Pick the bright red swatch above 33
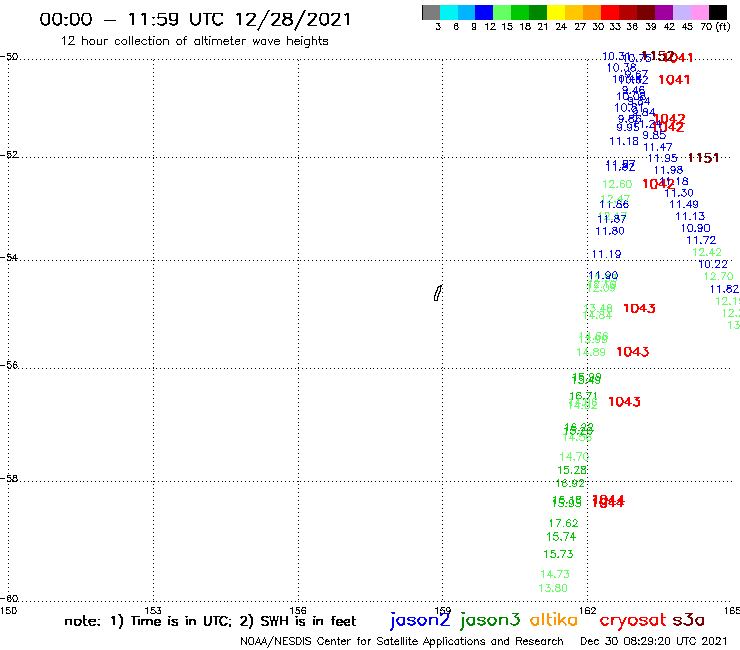Image resolution: width=740 pixels, height=650 pixels. [x=610, y=12]
